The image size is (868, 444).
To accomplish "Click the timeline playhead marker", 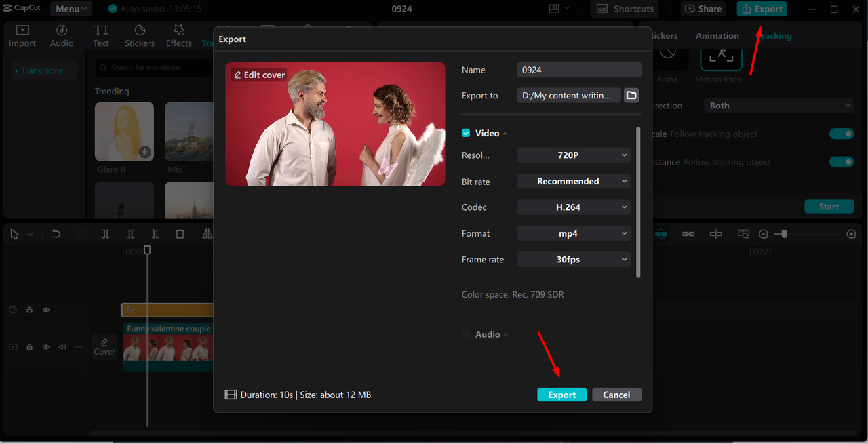I will point(147,251).
